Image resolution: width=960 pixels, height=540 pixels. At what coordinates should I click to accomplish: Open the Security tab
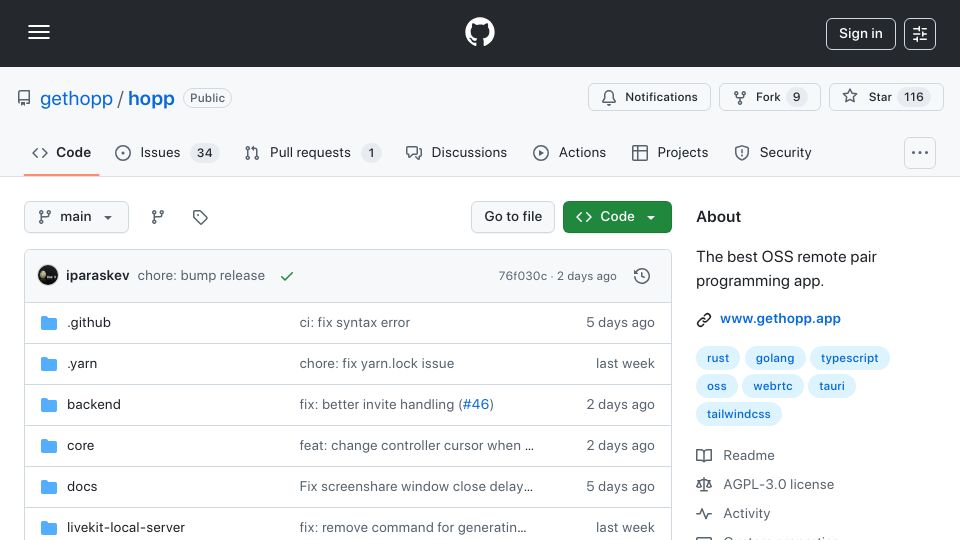tap(773, 152)
